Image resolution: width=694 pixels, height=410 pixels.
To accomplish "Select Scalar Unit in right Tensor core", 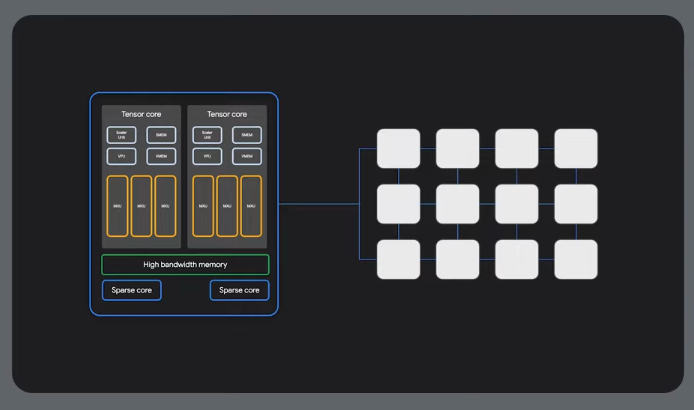I will [207, 134].
